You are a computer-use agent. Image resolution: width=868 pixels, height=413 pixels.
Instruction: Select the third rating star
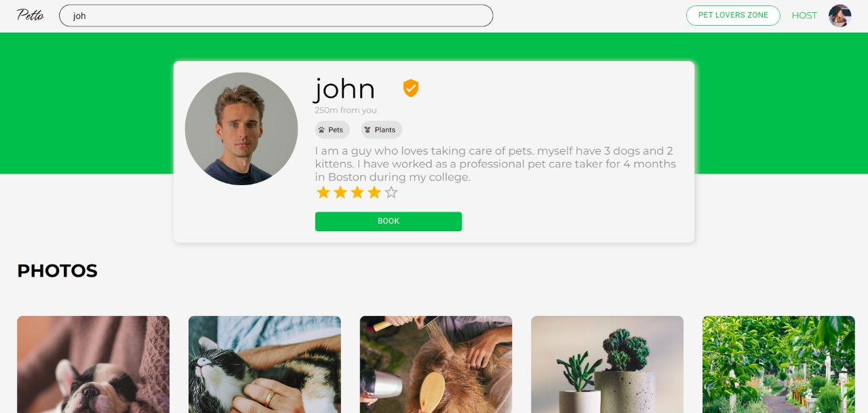tap(357, 193)
